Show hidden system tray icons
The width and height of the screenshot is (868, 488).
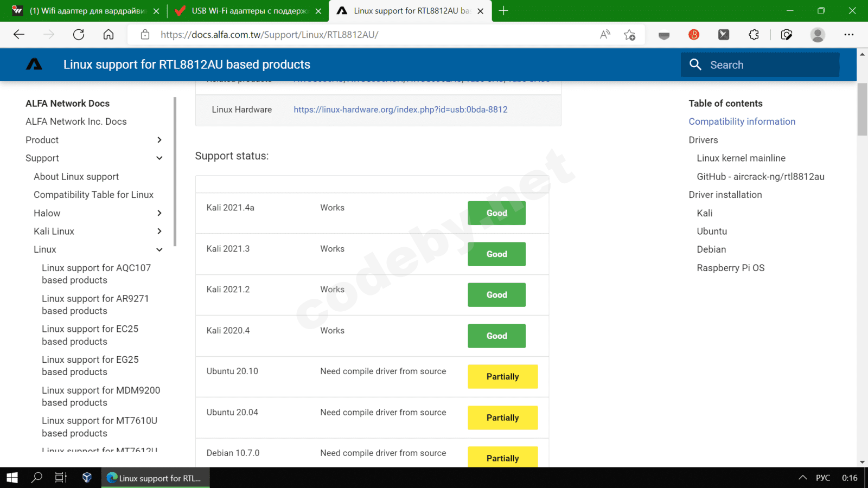pos(802,478)
